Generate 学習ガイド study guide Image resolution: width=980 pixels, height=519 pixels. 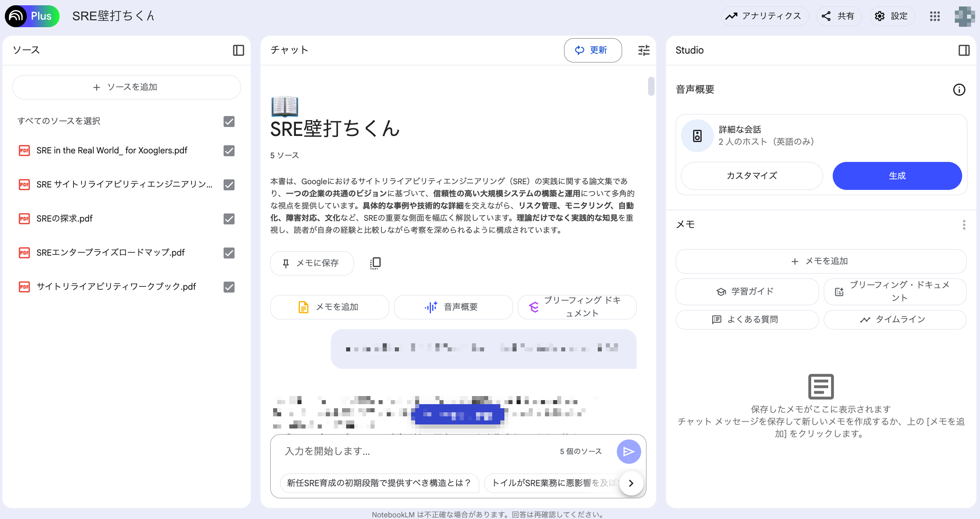[747, 292]
